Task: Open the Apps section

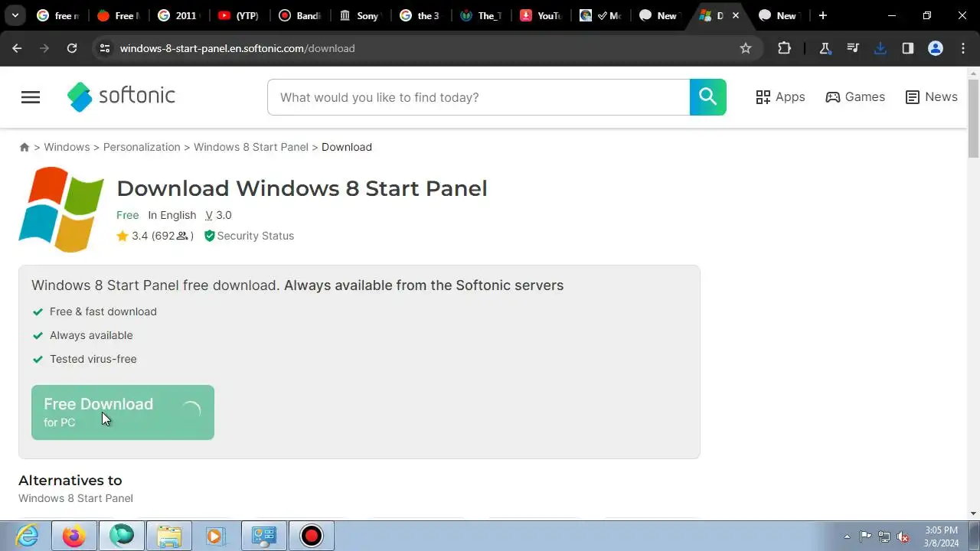Action: pos(780,97)
